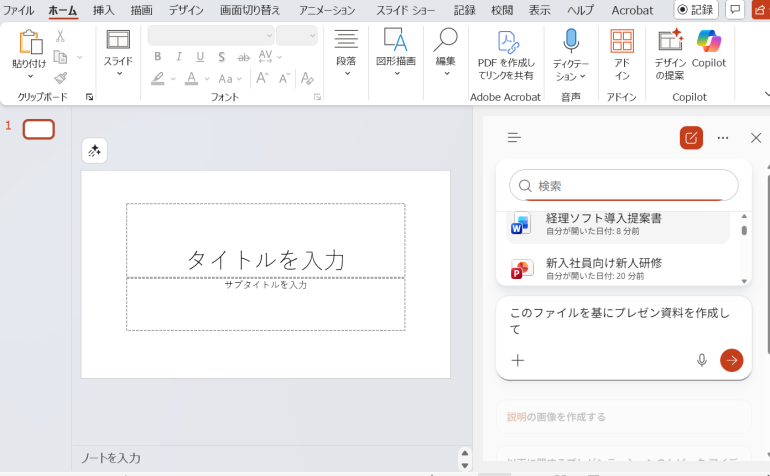
Task: Click the plus attach button in prompt
Action: tap(518, 361)
